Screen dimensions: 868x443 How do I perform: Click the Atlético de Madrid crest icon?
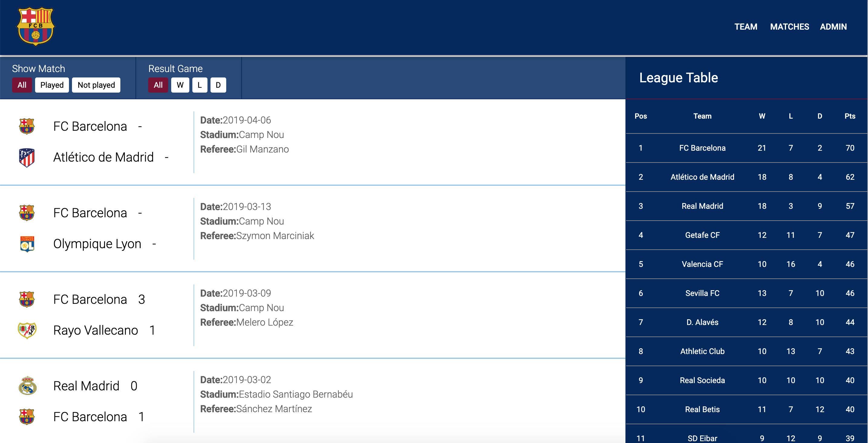[27, 156]
